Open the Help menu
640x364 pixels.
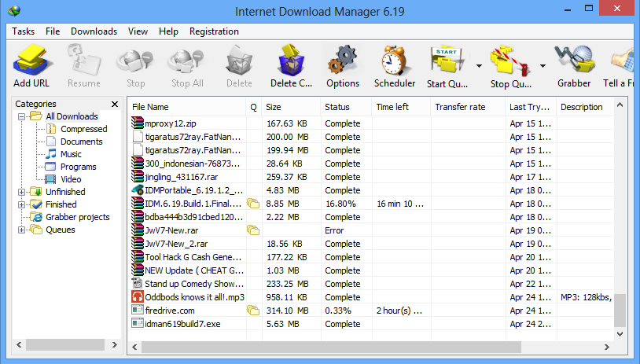(x=168, y=31)
